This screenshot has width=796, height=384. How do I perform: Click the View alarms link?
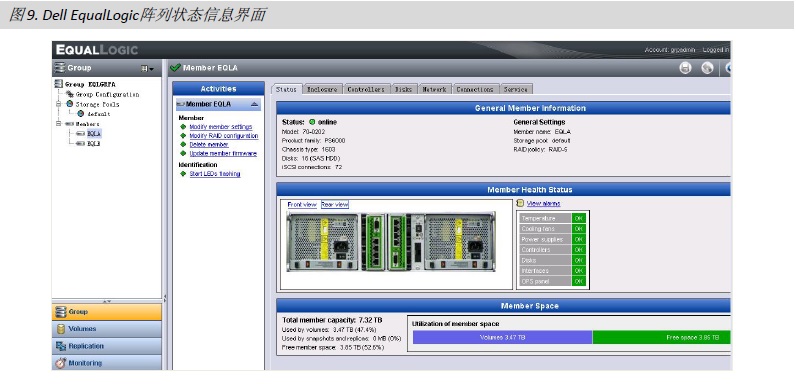tap(543, 203)
